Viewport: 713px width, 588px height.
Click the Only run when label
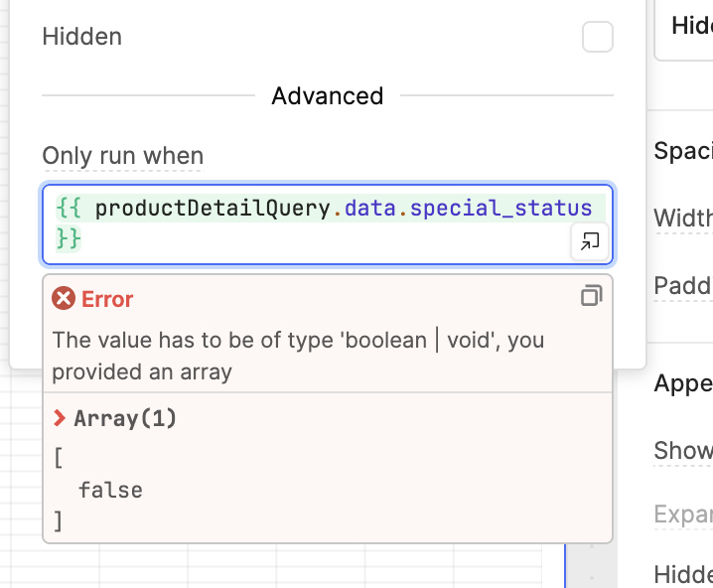123,156
